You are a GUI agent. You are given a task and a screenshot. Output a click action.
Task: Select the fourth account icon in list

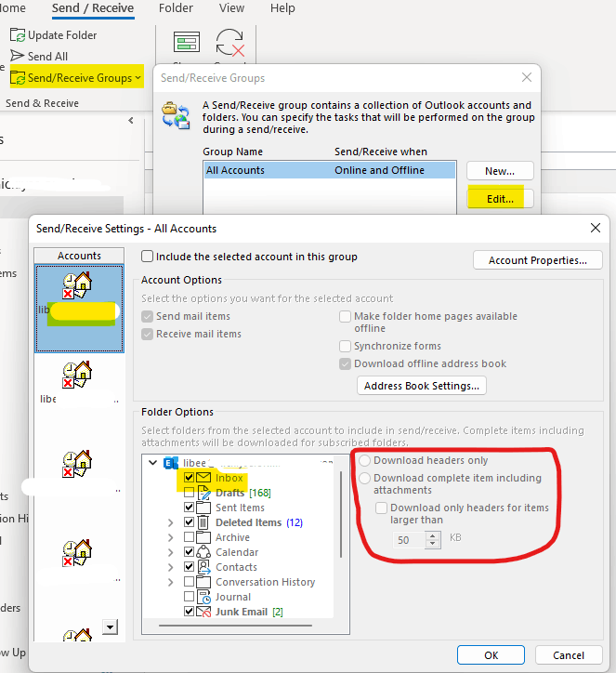[77, 553]
